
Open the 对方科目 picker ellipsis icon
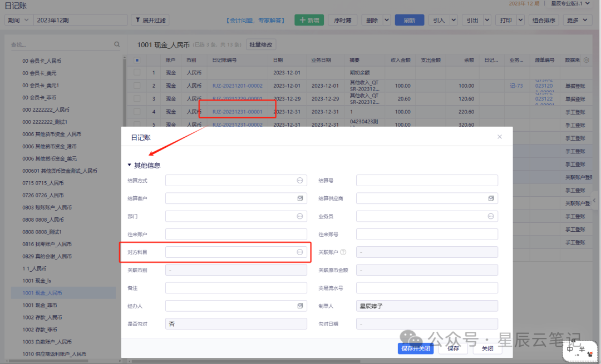tap(299, 252)
